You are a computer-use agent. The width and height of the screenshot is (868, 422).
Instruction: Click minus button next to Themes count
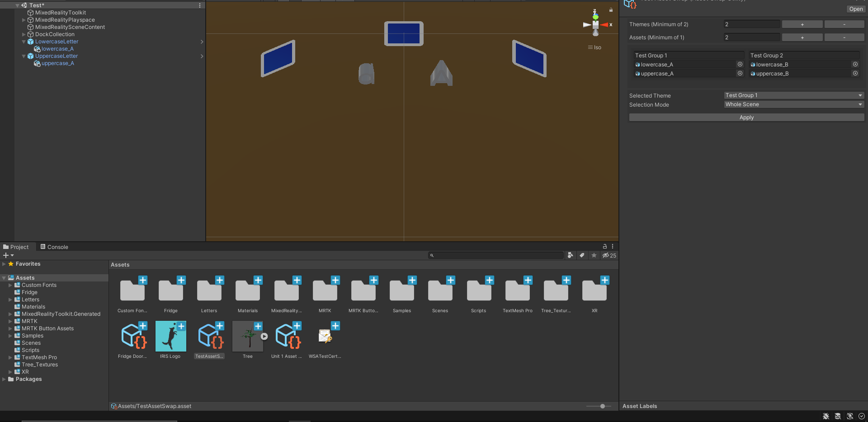[844, 24]
